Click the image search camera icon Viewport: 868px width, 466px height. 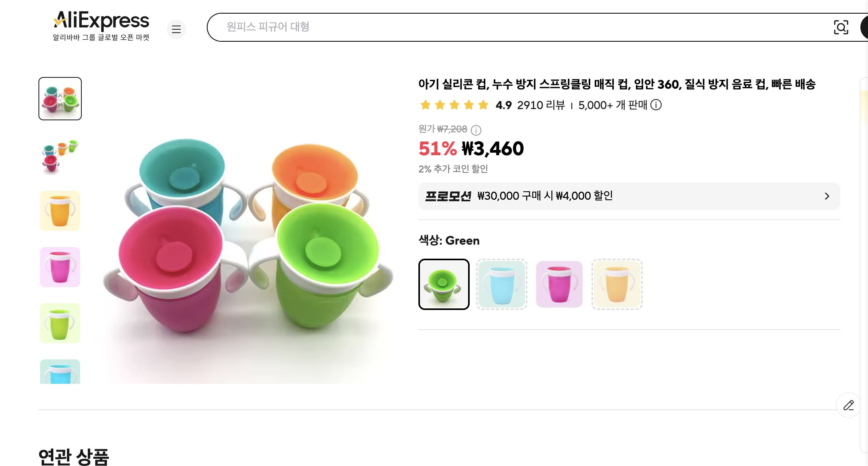[x=842, y=27]
